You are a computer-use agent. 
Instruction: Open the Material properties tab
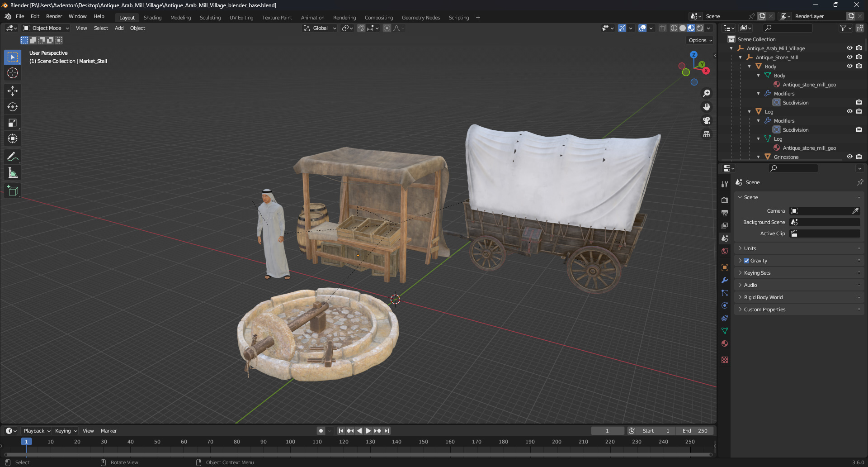(x=725, y=343)
